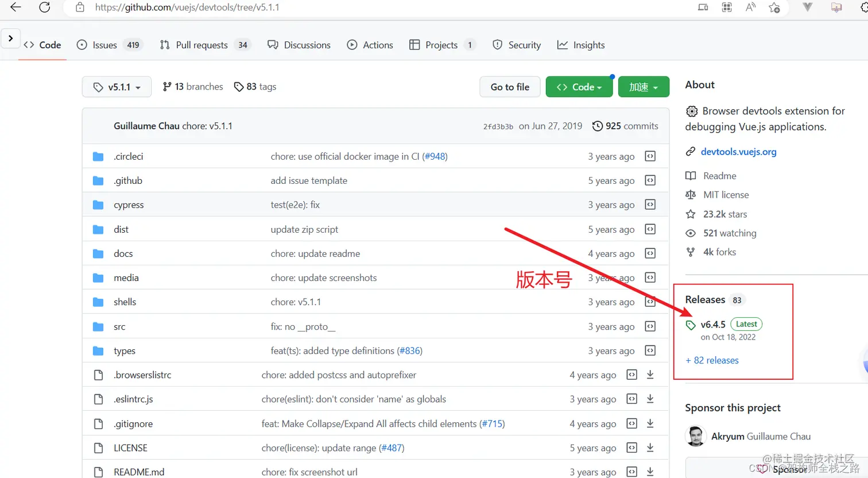The height and width of the screenshot is (478, 868).
Task: Switch to the Issues tab
Action: [x=110, y=45]
